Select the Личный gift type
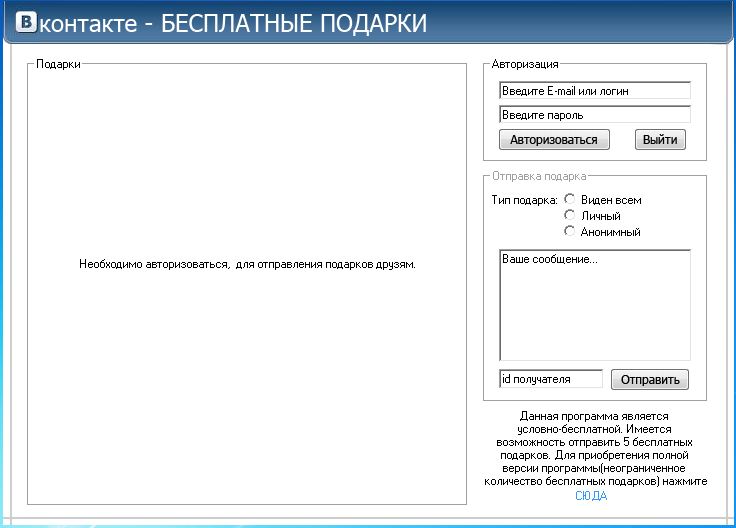736x528 pixels. pyautogui.click(x=569, y=215)
